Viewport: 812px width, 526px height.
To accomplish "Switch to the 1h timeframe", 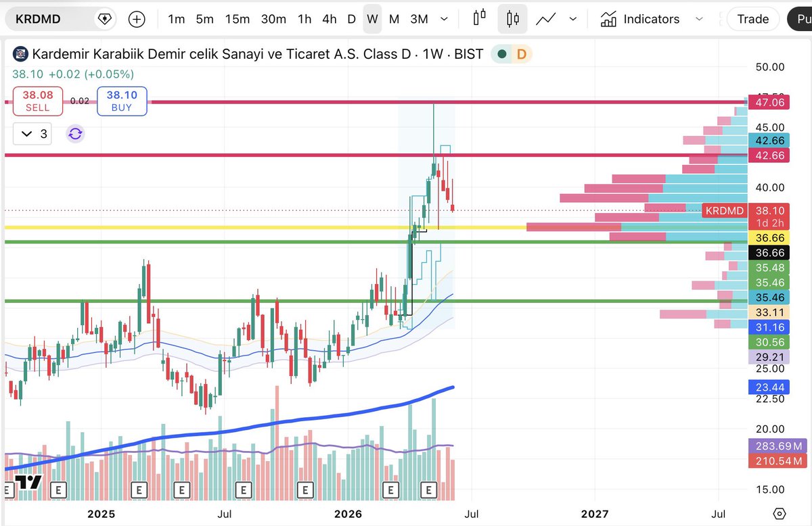I will tap(304, 19).
